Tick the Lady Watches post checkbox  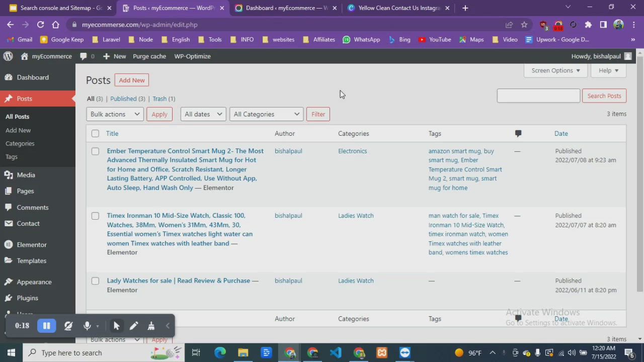pos(95,281)
